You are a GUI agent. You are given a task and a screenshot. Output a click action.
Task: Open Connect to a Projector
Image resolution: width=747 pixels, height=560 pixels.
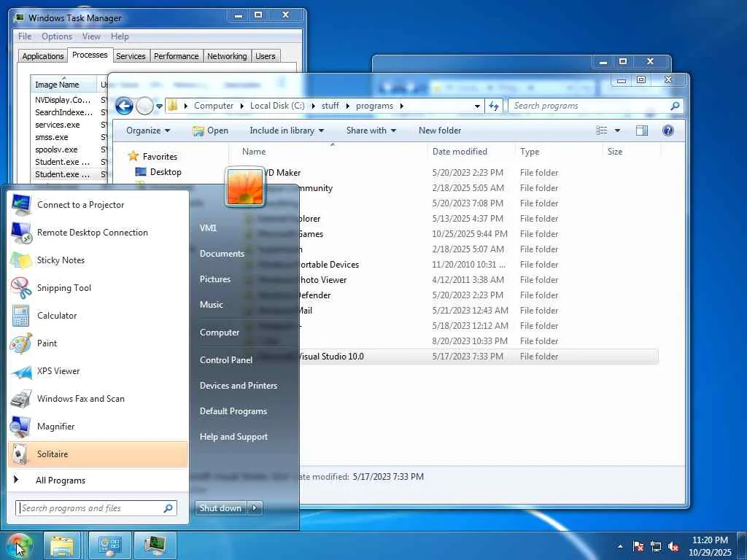tap(98, 205)
